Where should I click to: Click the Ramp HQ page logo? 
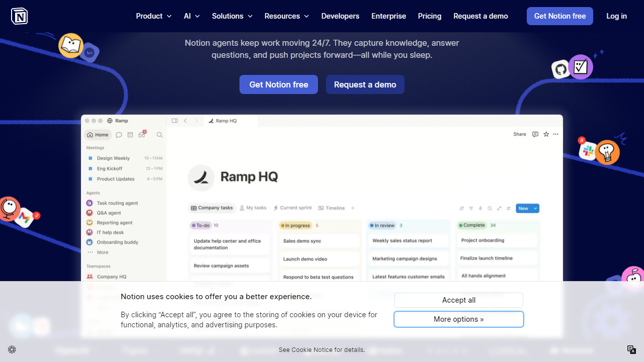pyautogui.click(x=201, y=177)
